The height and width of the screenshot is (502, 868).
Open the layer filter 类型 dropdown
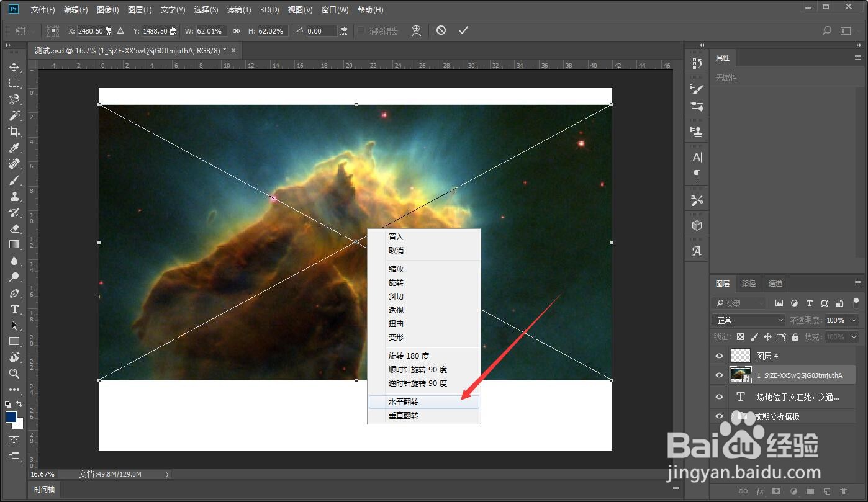[740, 303]
